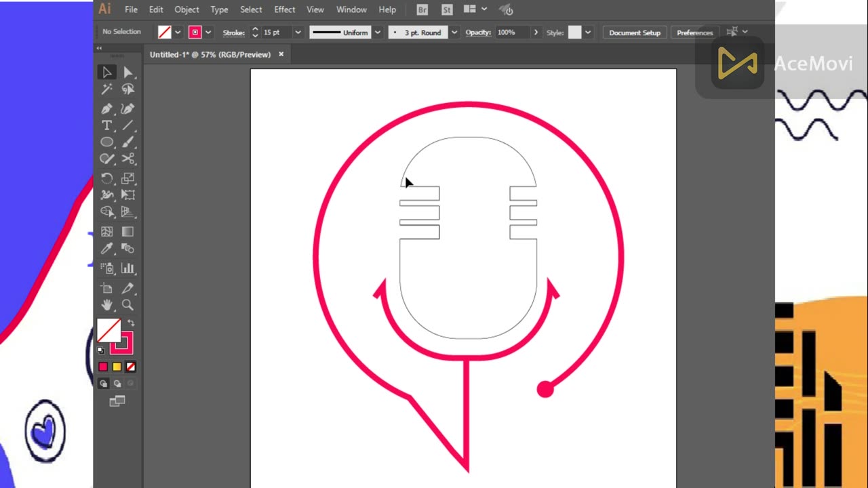Image resolution: width=868 pixels, height=488 pixels.
Task: Open the Effect menu
Action: (x=285, y=9)
